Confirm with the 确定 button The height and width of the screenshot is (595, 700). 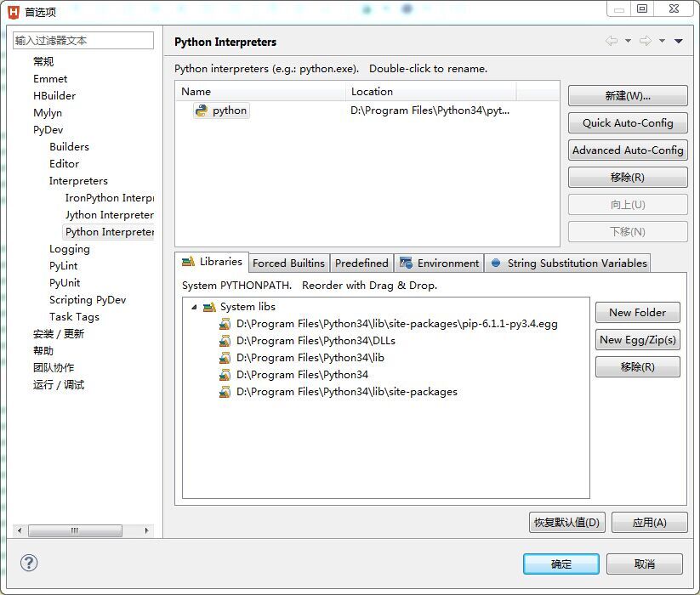tap(561, 564)
